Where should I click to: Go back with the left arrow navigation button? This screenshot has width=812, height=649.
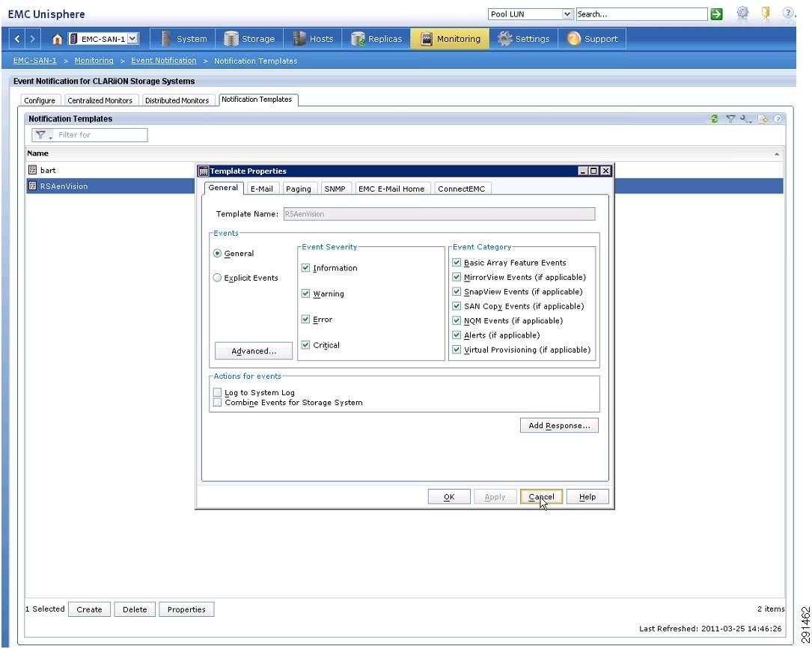pos(17,39)
